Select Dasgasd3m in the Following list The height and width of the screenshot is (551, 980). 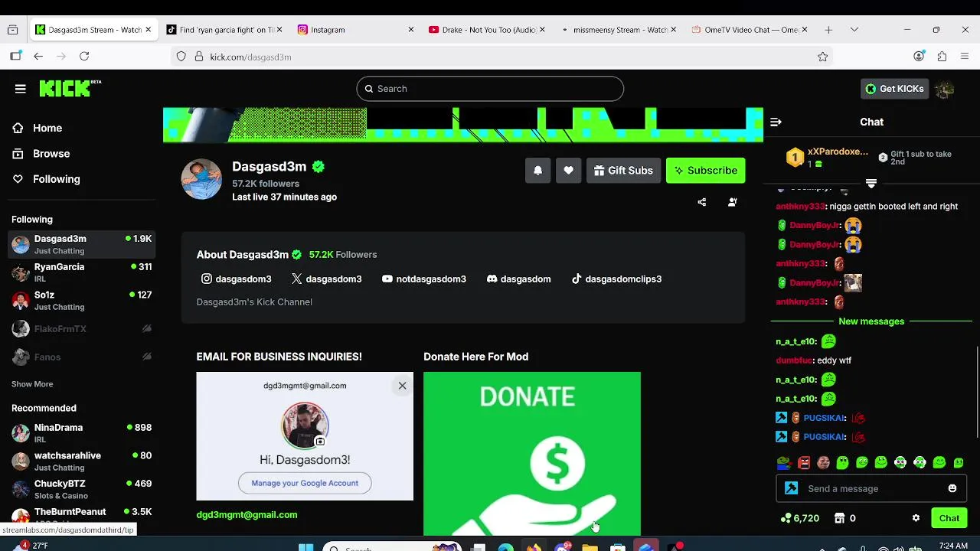(x=81, y=244)
